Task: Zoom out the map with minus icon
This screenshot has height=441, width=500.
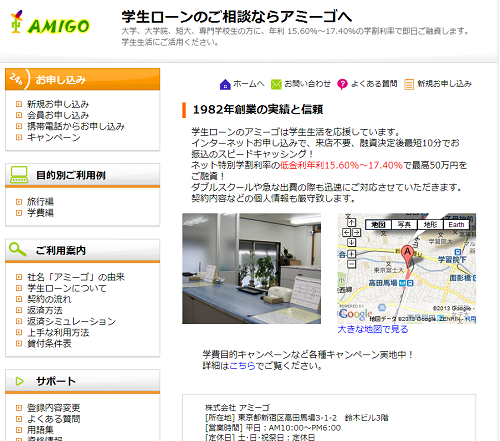Action: coord(351,264)
